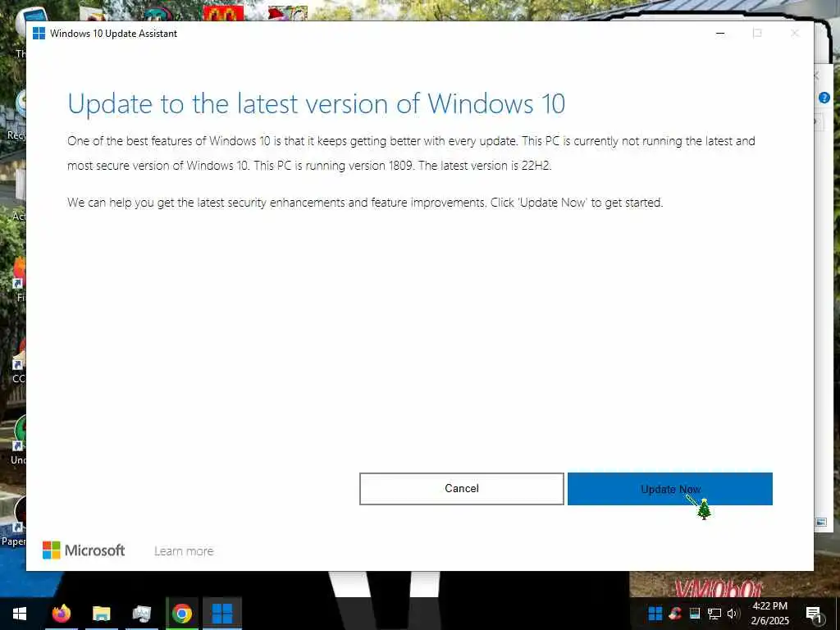
Task: Open the Action Center notifications
Action: click(x=815, y=614)
